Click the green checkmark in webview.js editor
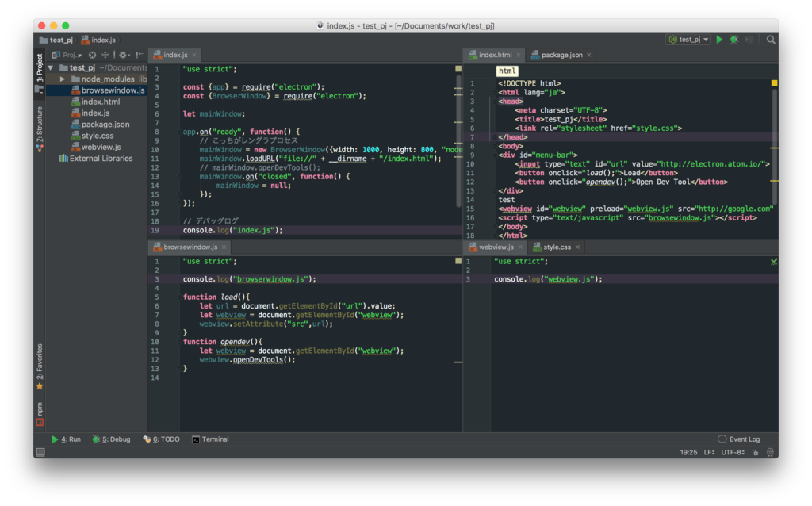 pyautogui.click(x=774, y=262)
